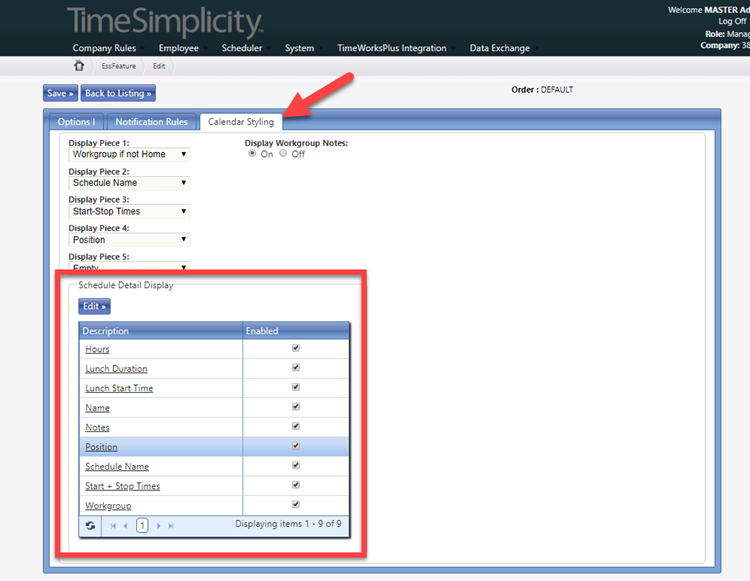Go to next page of grid
750x581 pixels.
click(x=158, y=525)
